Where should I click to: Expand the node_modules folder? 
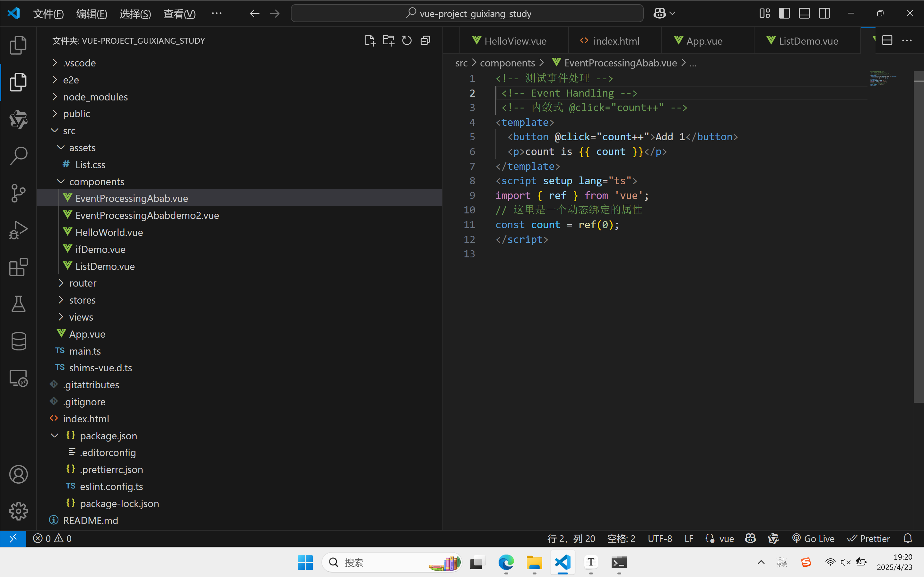coord(95,97)
